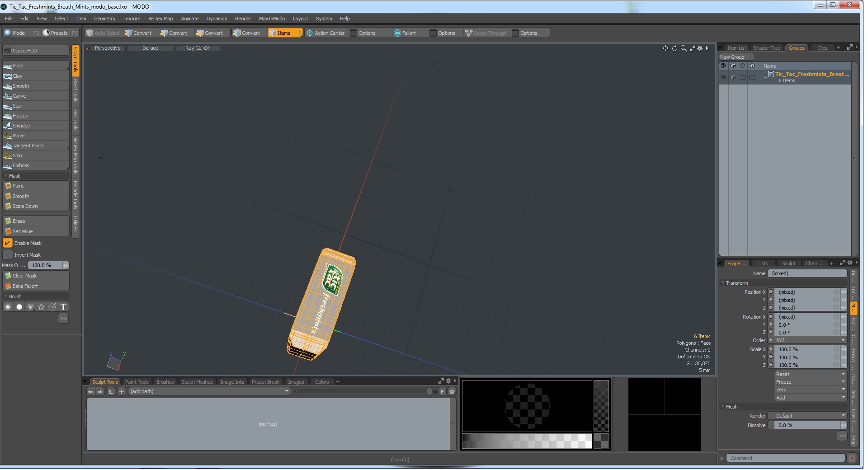Expand the Tic_Tac_Freshmints group tree
Viewport: 868px width, 470px height.
click(765, 78)
